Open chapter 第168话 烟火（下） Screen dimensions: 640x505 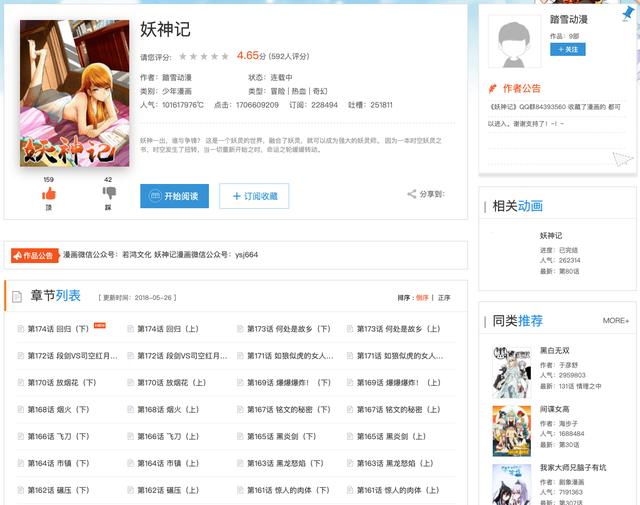point(58,409)
